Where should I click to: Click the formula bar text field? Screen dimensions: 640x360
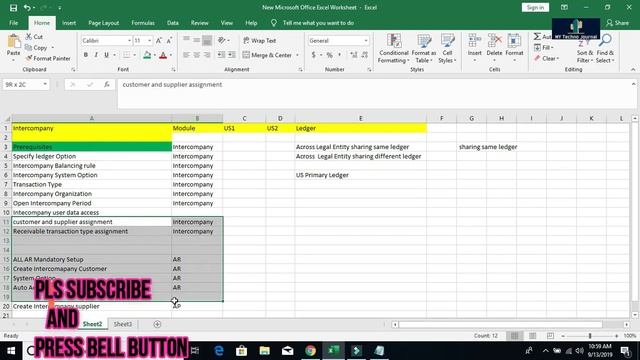pyautogui.click(x=373, y=93)
